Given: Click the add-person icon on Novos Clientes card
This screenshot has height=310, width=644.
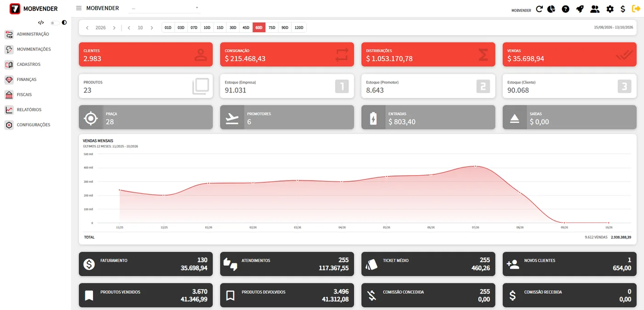Looking at the screenshot, I should (512, 264).
